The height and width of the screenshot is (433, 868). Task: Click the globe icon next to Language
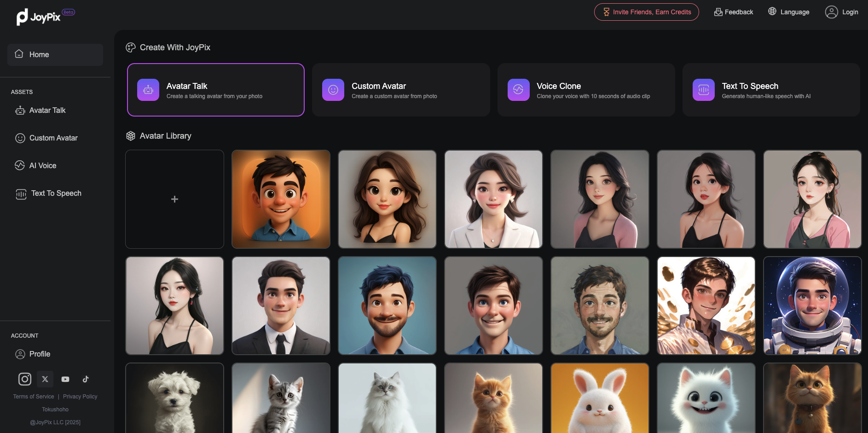[772, 12]
